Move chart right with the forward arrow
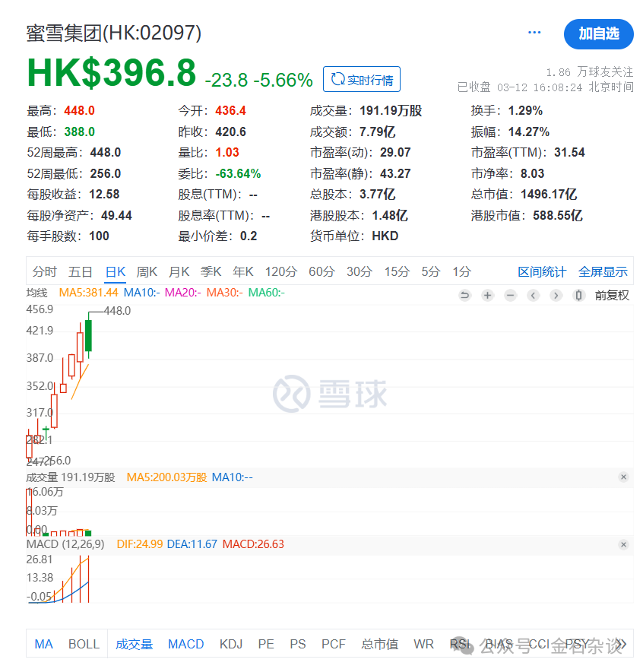Screen dimensions: 643x672 [556, 295]
